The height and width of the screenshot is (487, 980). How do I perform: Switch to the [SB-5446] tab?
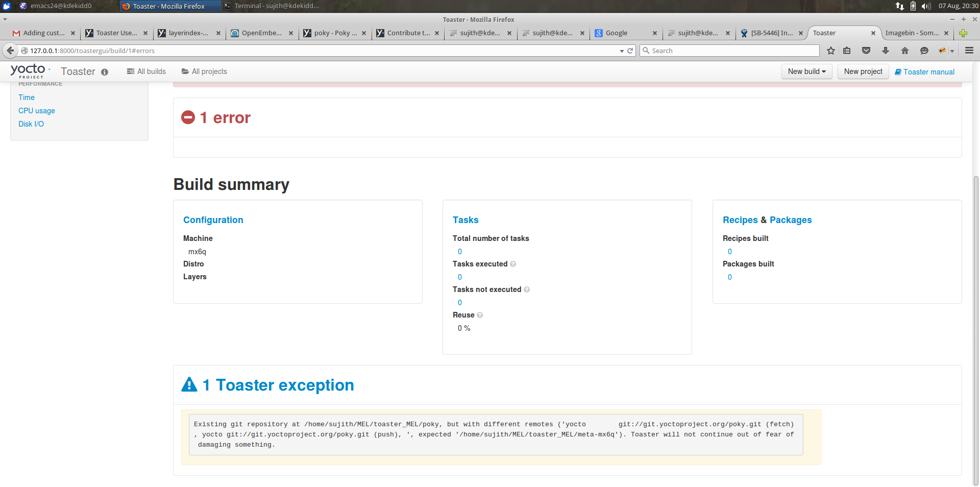point(771,33)
